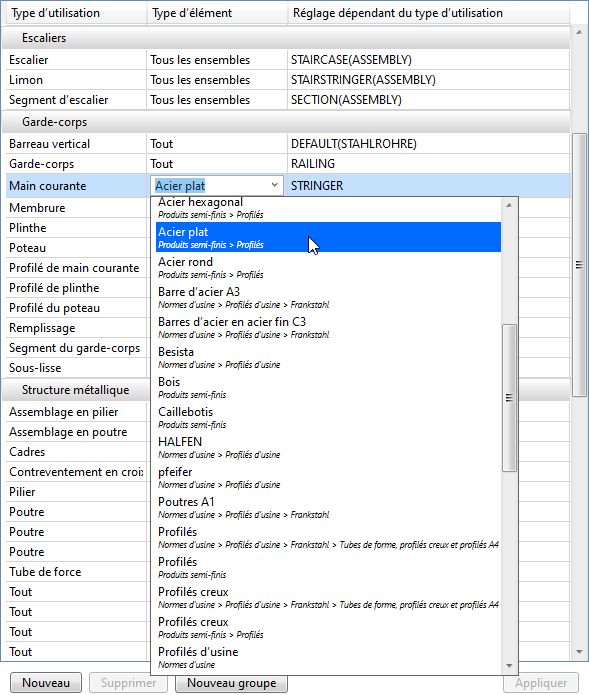This screenshot has width=589, height=695.
Task: Click the DEFAULT(STAHLROHRE) setting cell
Action: pos(429,144)
